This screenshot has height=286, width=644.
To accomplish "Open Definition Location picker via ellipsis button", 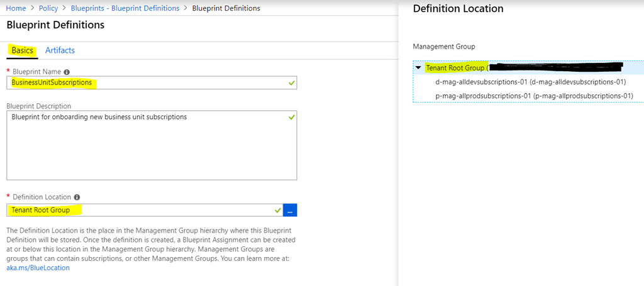I will point(289,210).
